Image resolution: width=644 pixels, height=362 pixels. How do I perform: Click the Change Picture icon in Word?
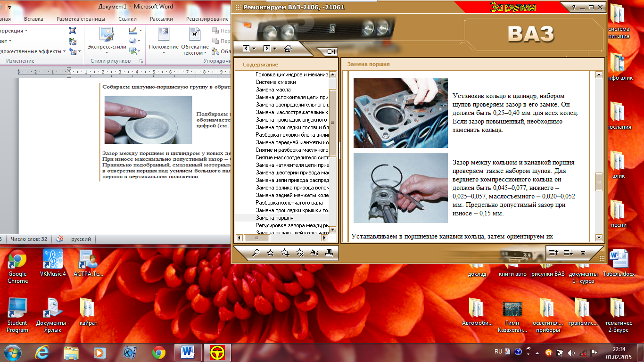point(73,41)
